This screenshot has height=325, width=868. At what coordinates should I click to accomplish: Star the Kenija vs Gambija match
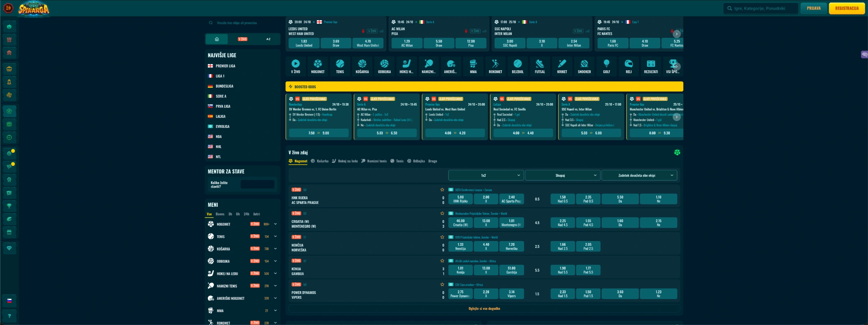[x=442, y=261]
